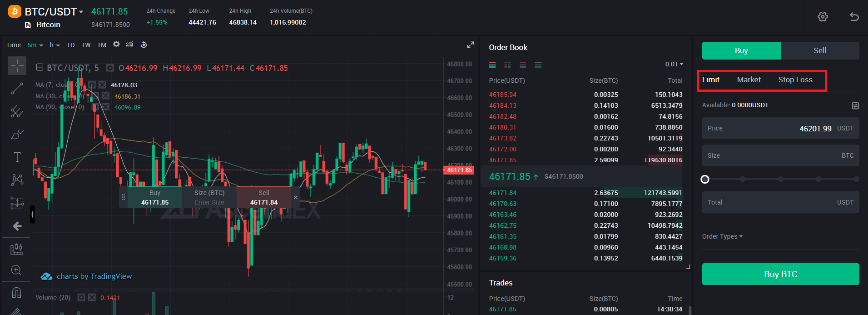Click the buy order priced 46171.84

point(585,193)
